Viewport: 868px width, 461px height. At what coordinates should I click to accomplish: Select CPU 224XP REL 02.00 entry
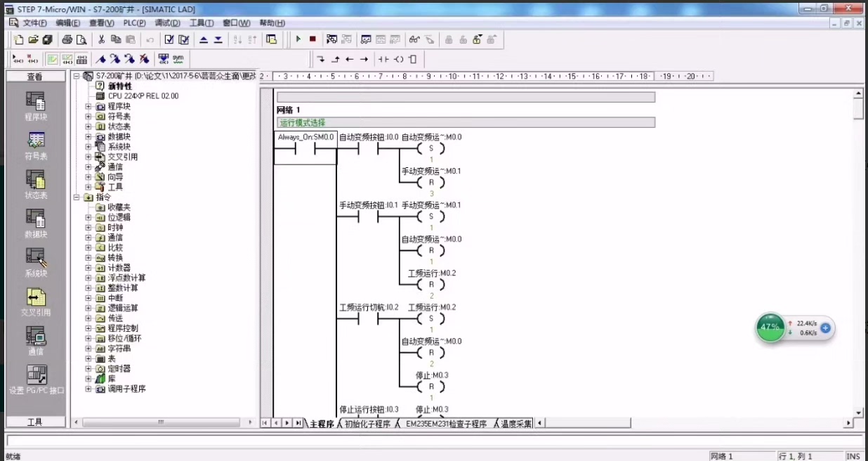143,96
